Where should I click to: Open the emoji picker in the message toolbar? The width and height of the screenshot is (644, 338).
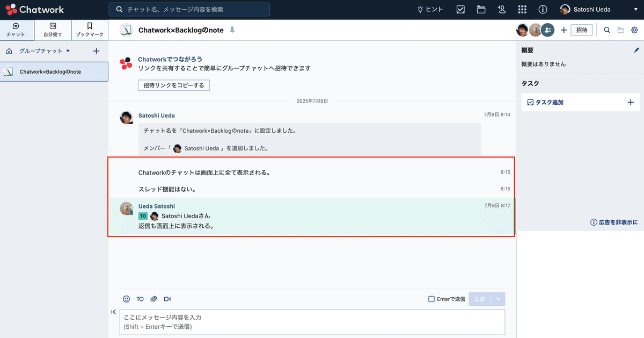point(126,299)
